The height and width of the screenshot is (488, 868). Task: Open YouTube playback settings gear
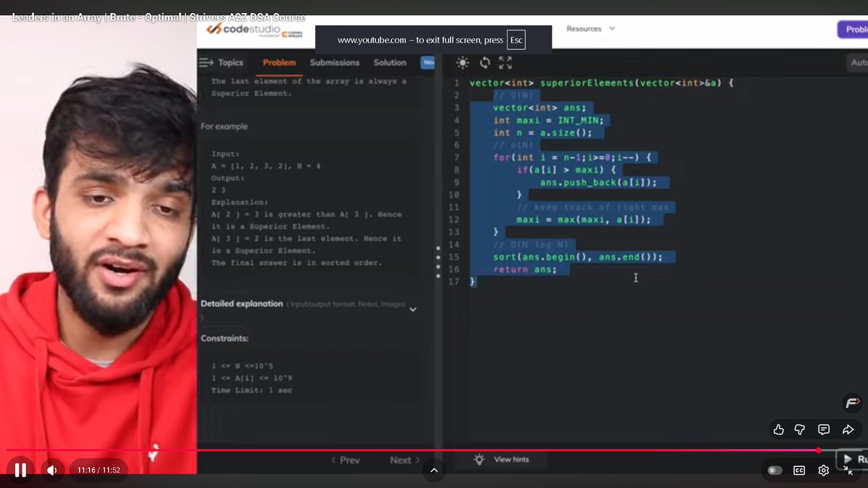(x=823, y=470)
